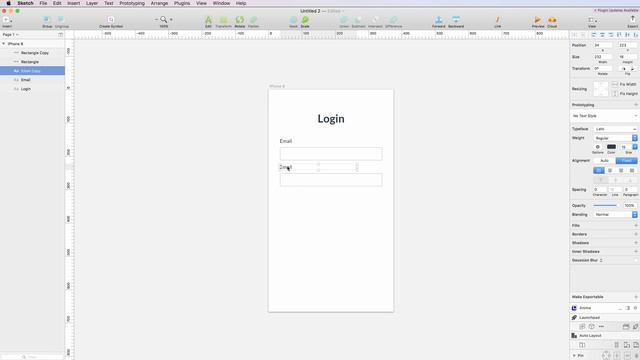Click the Difference boolean icon
Screen dimensions: 640x360
coord(393,20)
